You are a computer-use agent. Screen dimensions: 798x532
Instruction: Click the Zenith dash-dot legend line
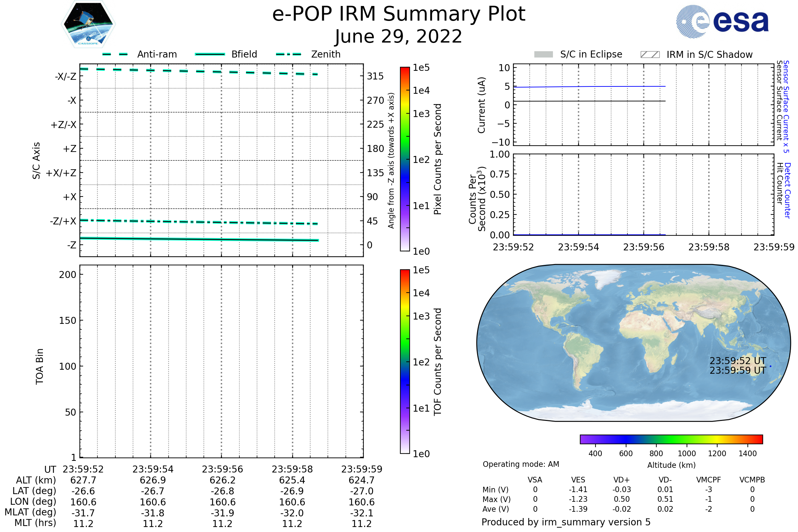pyautogui.click(x=288, y=54)
